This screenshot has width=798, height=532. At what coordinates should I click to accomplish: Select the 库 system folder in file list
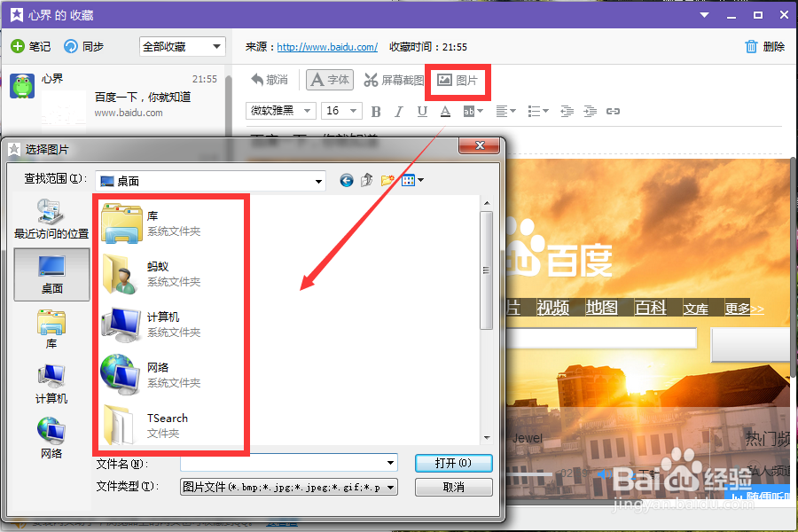coord(152,223)
